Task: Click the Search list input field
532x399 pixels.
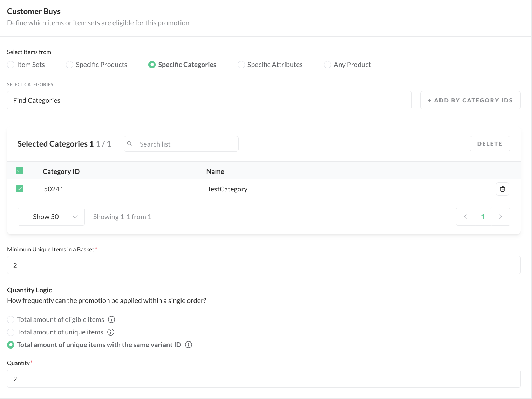Action: (x=186, y=144)
